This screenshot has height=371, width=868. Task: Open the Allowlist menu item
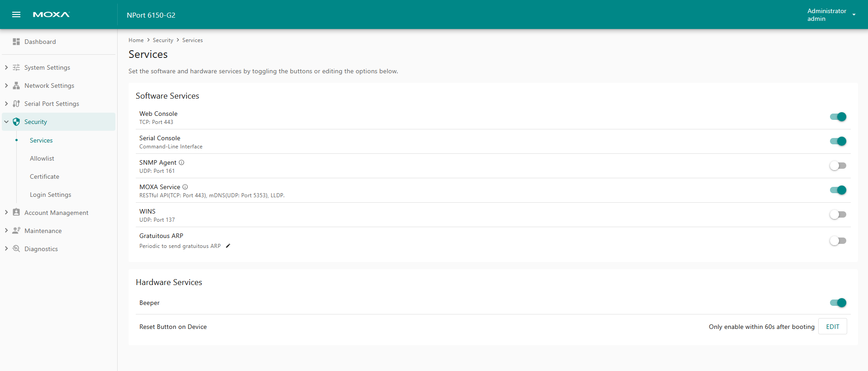pos(42,158)
